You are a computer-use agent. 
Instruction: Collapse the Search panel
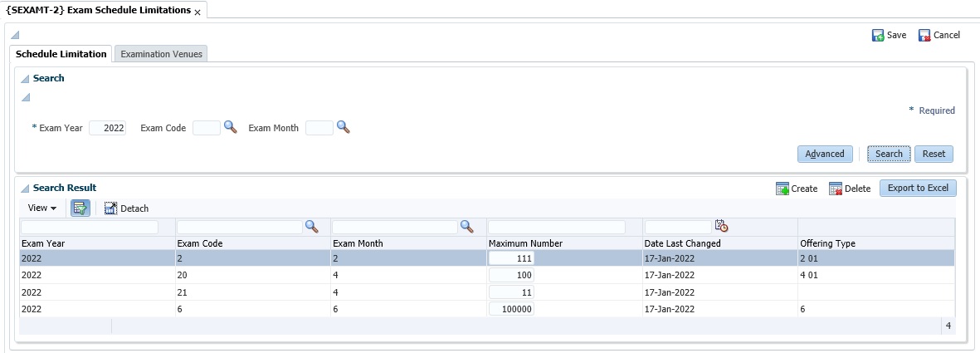(25, 79)
